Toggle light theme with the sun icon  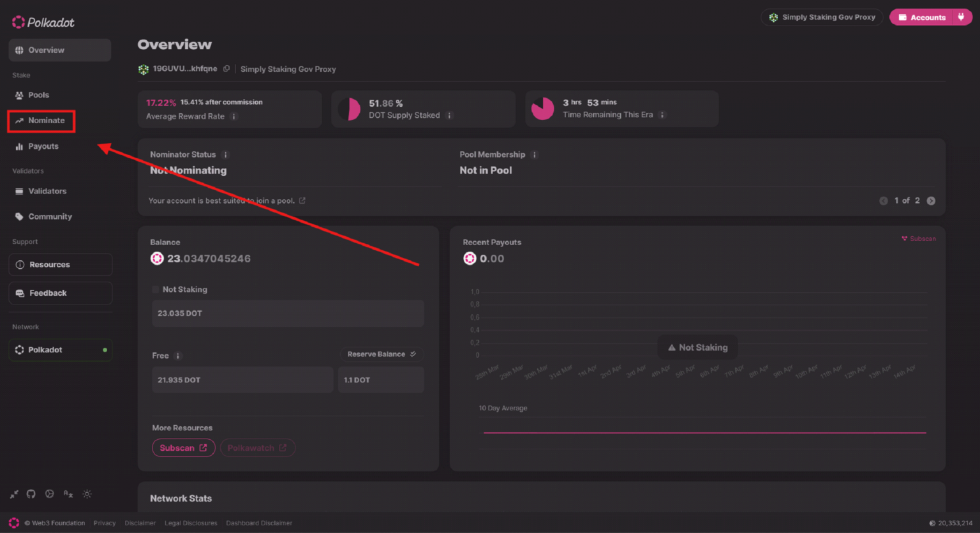87,493
